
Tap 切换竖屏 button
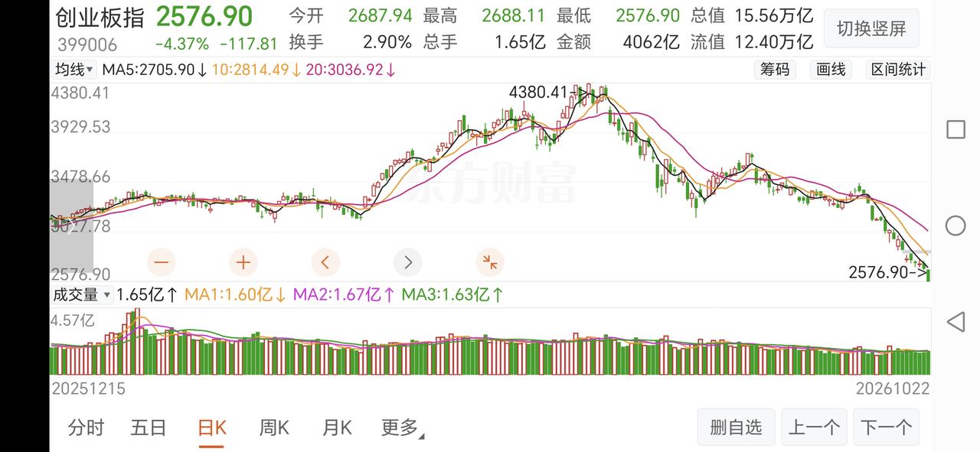click(871, 29)
